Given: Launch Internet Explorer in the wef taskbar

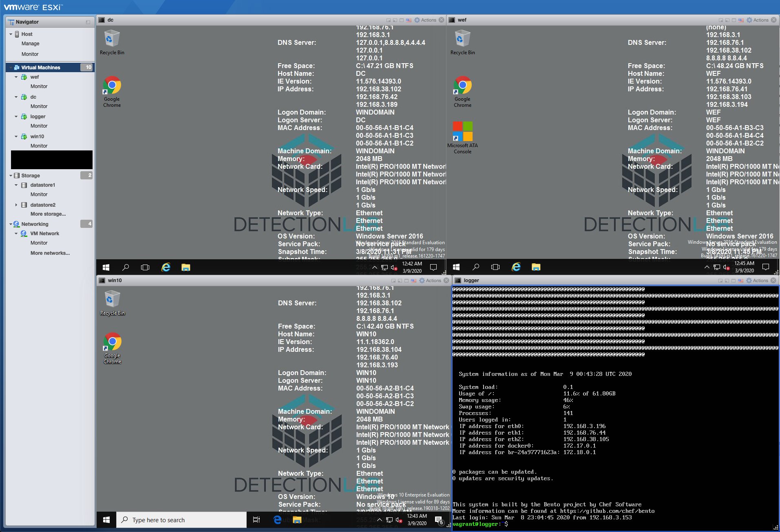Looking at the screenshot, I should pyautogui.click(x=516, y=267).
